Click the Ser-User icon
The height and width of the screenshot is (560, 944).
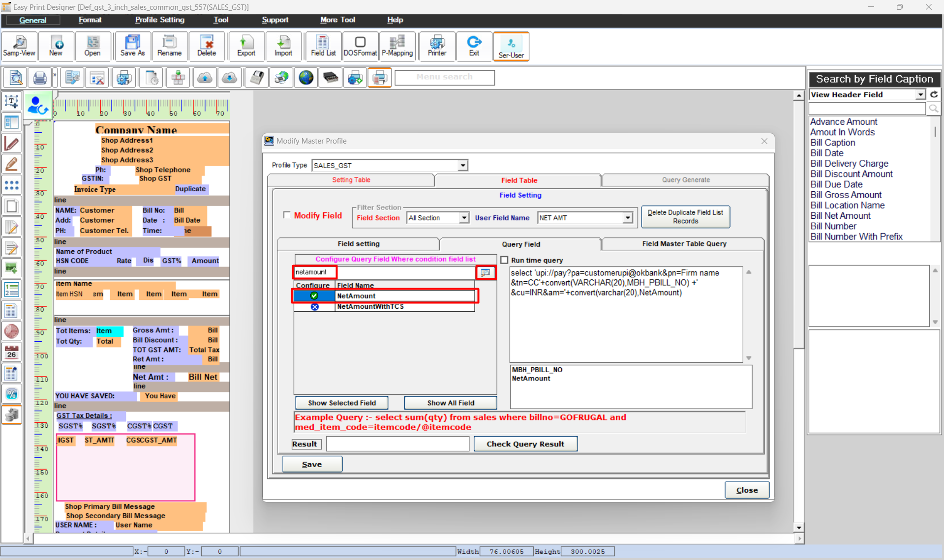click(x=511, y=46)
